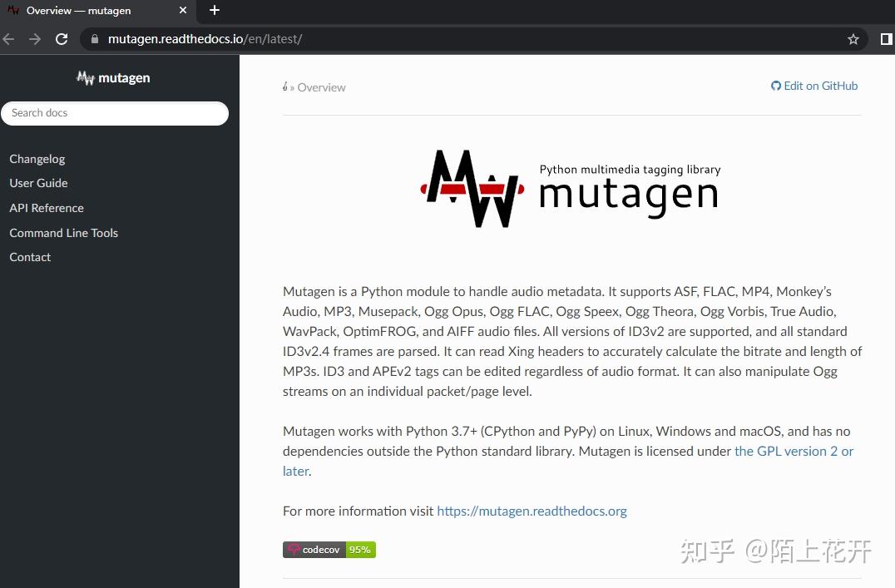Click inside the Search docs field

116,113
